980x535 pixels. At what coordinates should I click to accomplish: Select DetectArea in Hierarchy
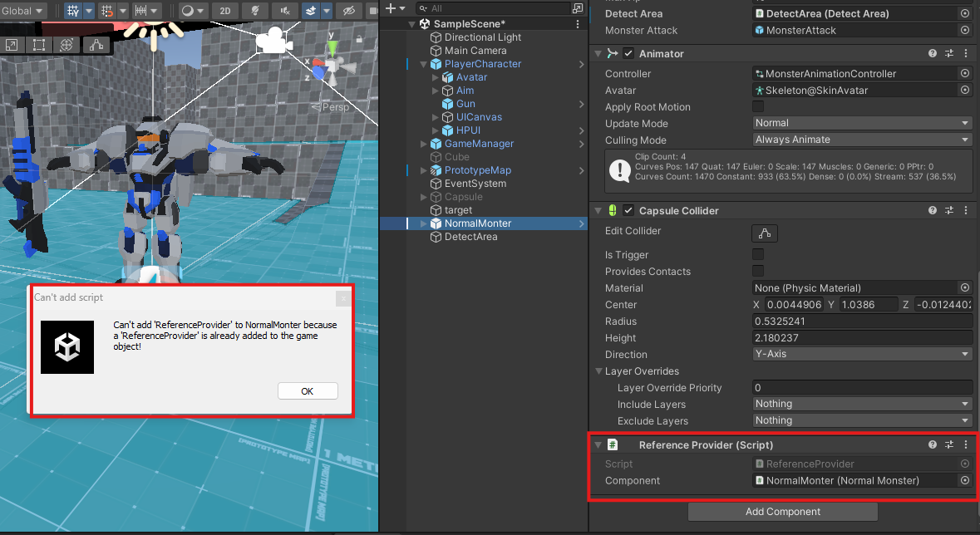(x=470, y=237)
